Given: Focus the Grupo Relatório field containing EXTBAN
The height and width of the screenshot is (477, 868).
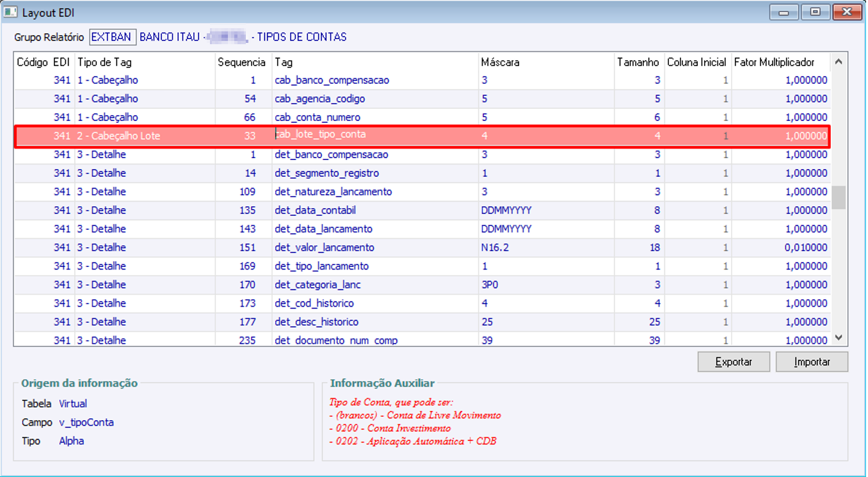Looking at the screenshot, I should [x=113, y=37].
